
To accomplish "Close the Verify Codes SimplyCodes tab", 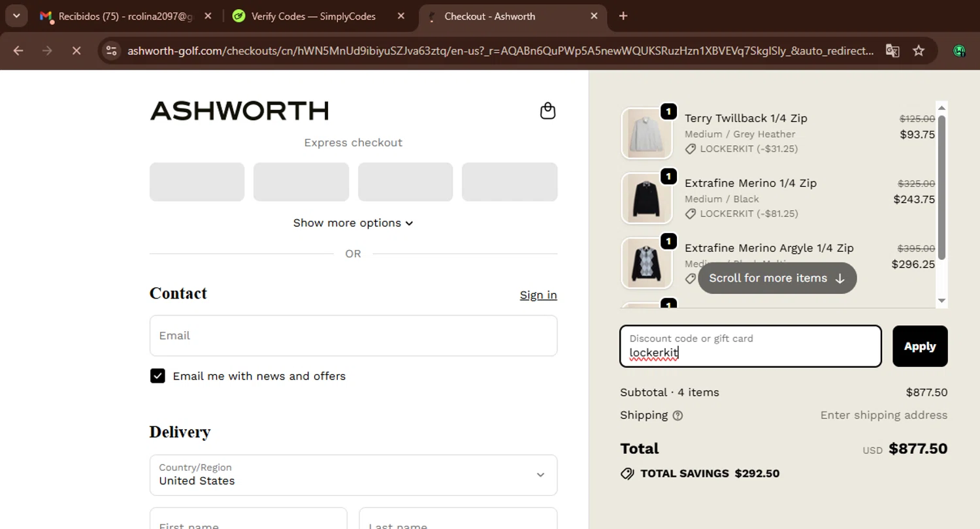I will point(401,16).
